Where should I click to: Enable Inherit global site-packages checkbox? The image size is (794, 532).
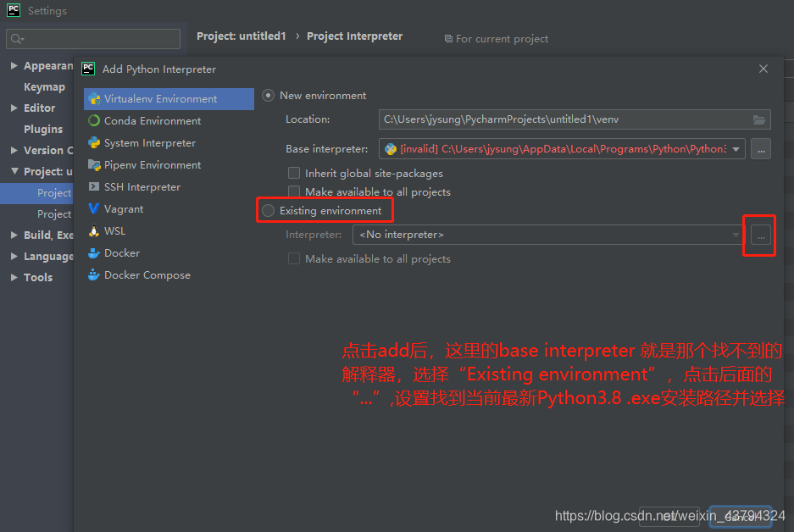tap(294, 173)
